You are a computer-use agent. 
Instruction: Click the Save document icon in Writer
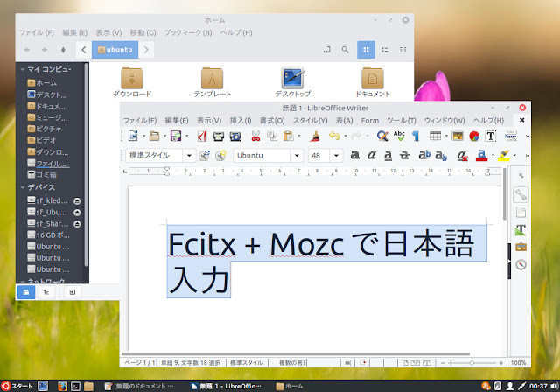[x=176, y=136]
